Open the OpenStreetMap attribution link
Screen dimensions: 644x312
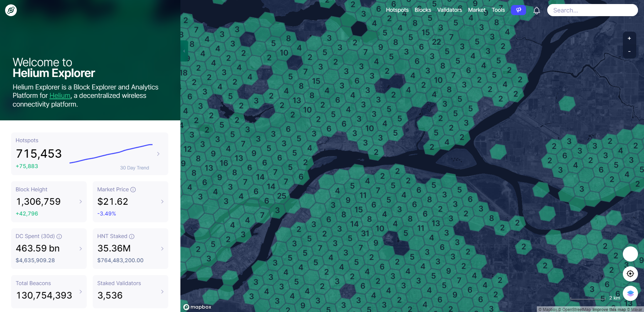(574, 310)
